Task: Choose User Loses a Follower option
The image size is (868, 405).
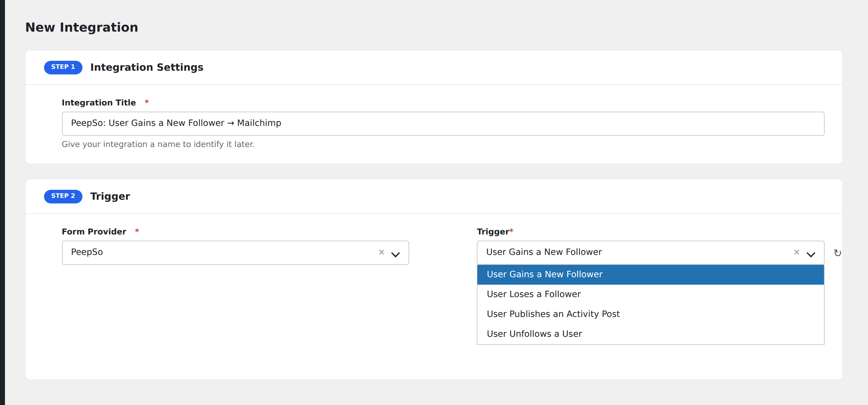Action: click(x=650, y=294)
